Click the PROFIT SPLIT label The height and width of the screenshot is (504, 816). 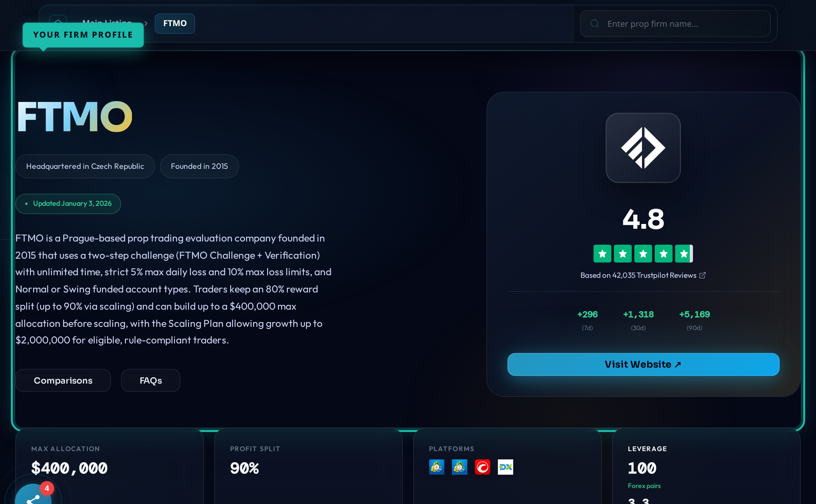pos(255,449)
